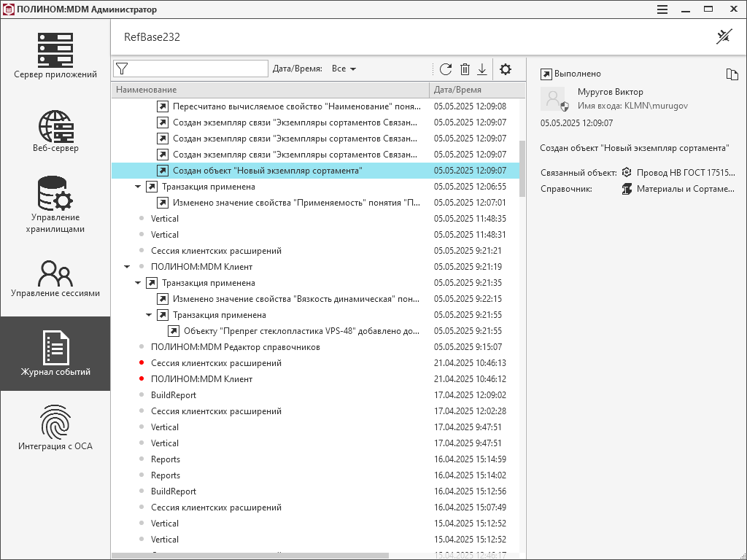Click the event list vertical scrollbar
This screenshot has height=560, width=747.
(x=522, y=168)
